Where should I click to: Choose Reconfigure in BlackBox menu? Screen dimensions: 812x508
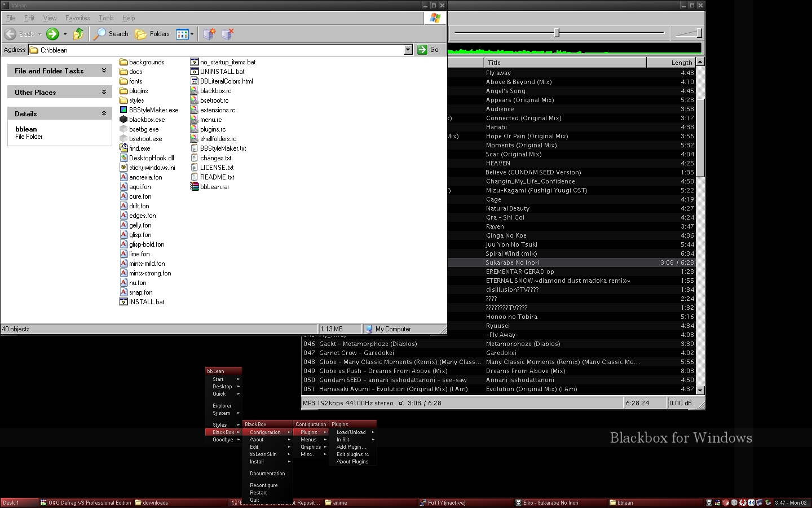(x=267, y=485)
